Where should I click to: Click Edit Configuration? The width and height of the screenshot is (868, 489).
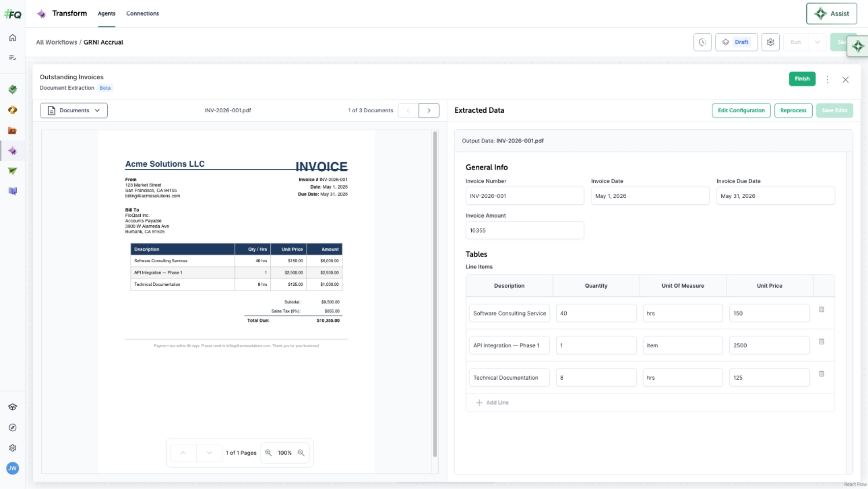coord(741,110)
